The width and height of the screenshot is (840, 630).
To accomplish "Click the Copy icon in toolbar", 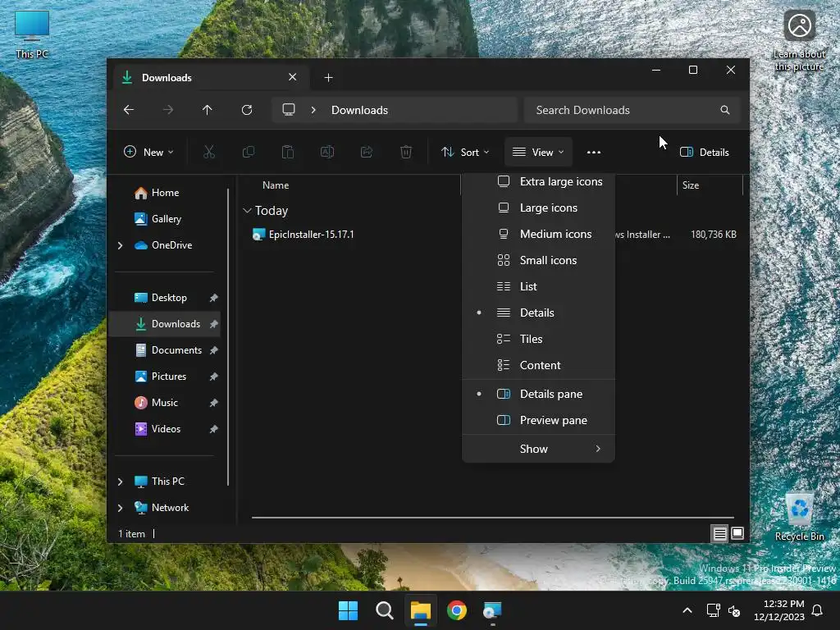I will [x=249, y=152].
